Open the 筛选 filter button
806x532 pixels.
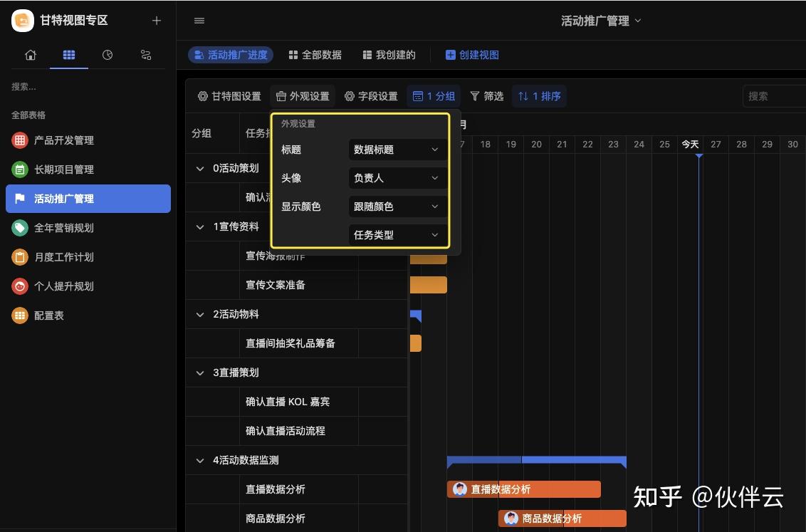(x=487, y=96)
